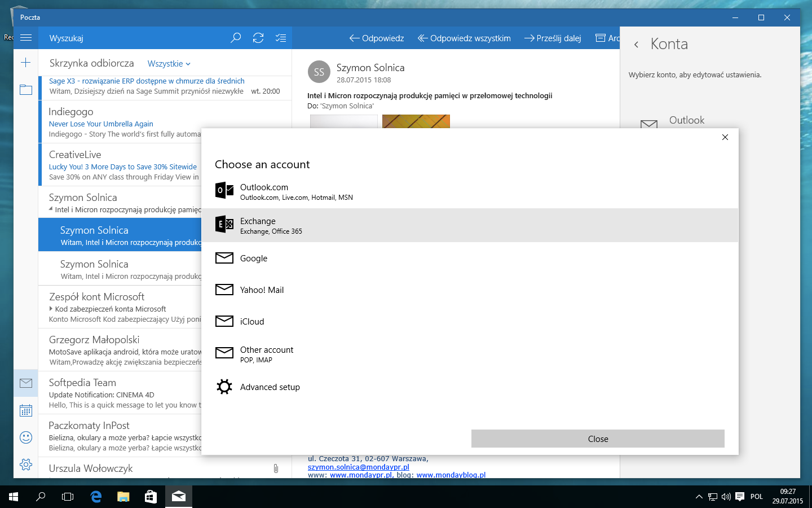Open the CreativeLive sitewide sale email

pyautogui.click(x=120, y=165)
